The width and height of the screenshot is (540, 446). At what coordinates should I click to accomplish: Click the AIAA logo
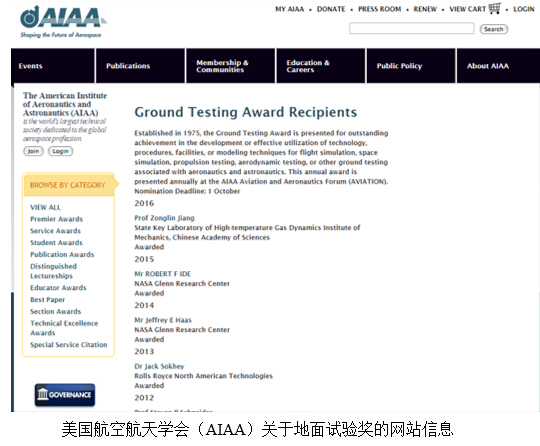coord(63,22)
